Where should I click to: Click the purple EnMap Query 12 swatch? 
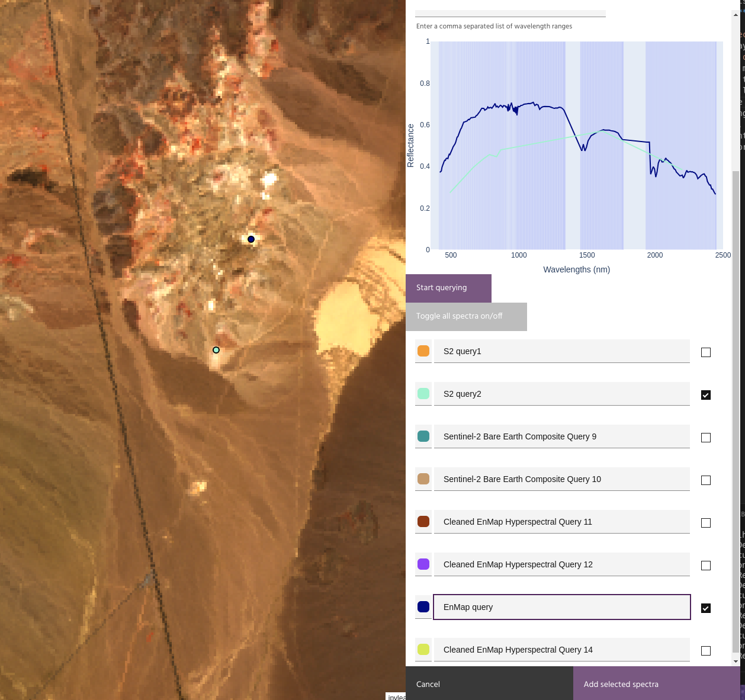click(x=423, y=564)
